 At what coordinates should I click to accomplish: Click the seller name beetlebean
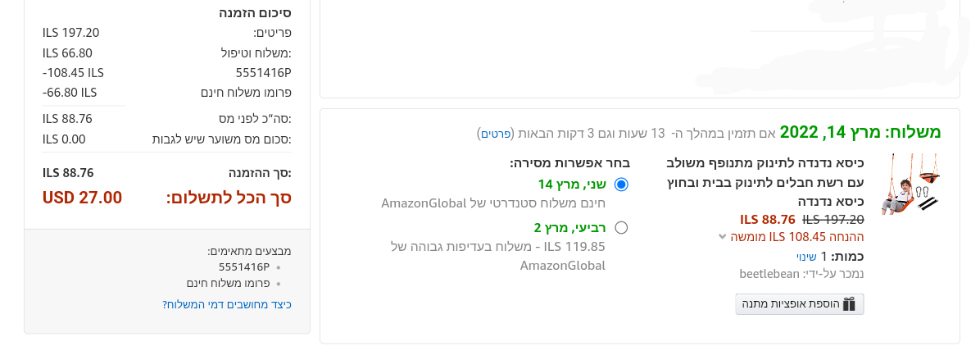(x=769, y=272)
